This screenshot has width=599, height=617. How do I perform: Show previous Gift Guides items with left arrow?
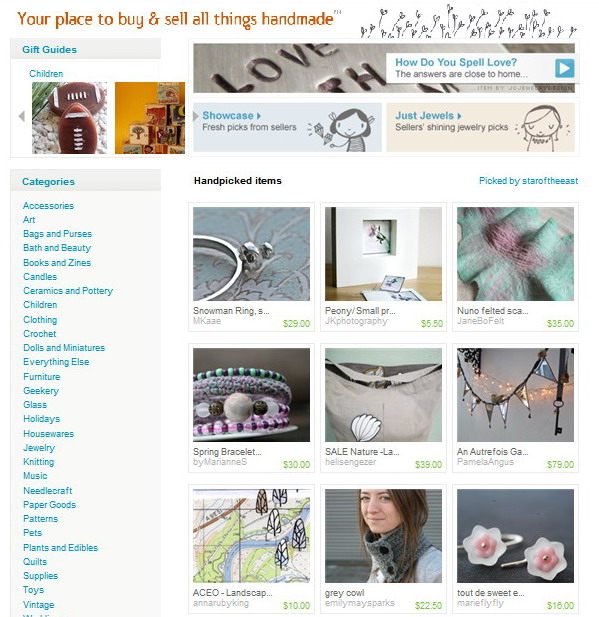tap(22, 116)
